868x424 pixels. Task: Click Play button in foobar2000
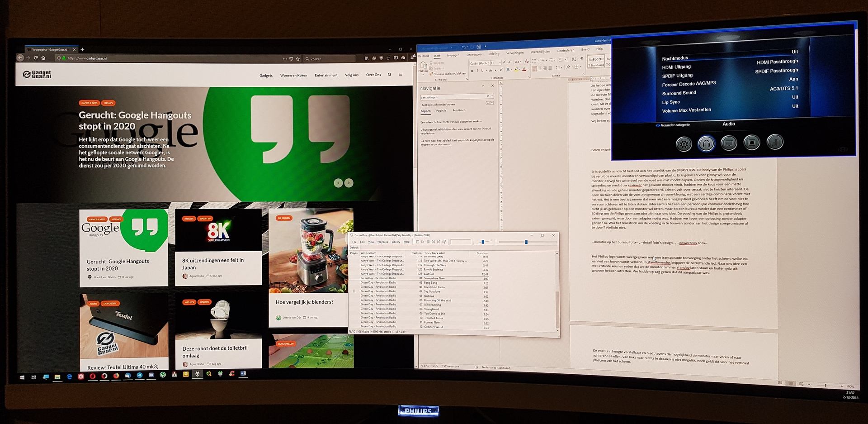pyautogui.click(x=423, y=242)
